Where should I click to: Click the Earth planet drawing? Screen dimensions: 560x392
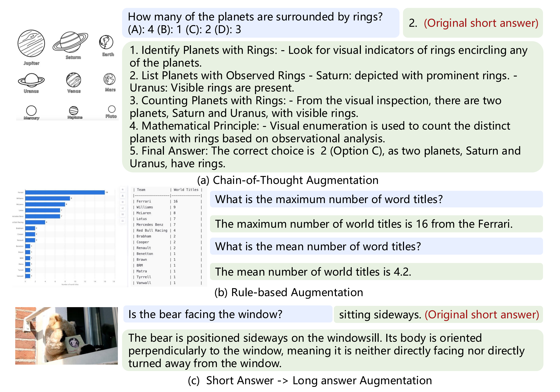pos(106,42)
